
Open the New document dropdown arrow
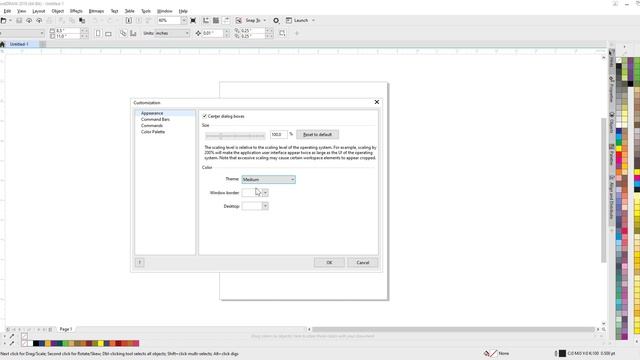click(x=10, y=20)
